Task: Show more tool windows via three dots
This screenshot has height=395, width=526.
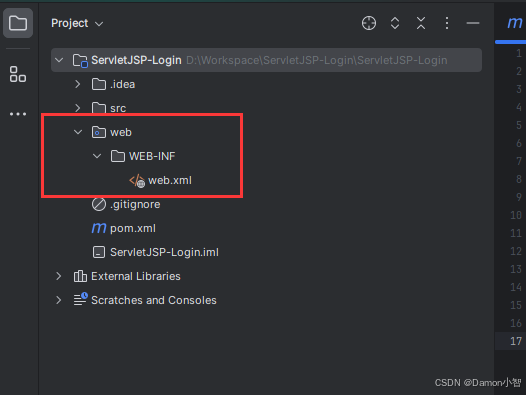Action: pos(18,114)
